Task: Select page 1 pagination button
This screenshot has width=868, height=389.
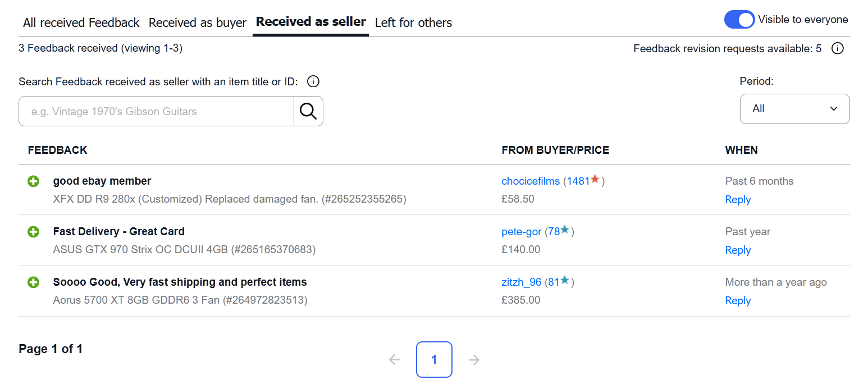Action: tap(434, 360)
